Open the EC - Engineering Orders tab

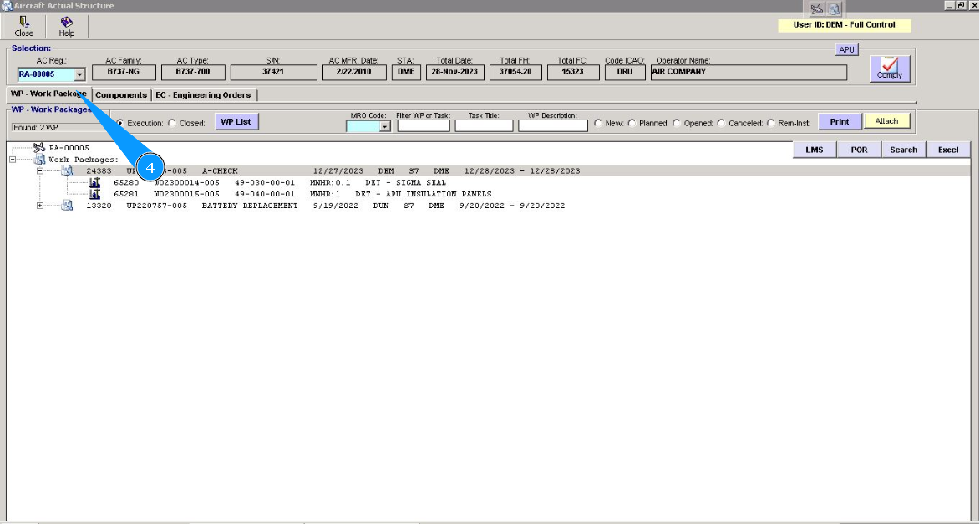[203, 95]
